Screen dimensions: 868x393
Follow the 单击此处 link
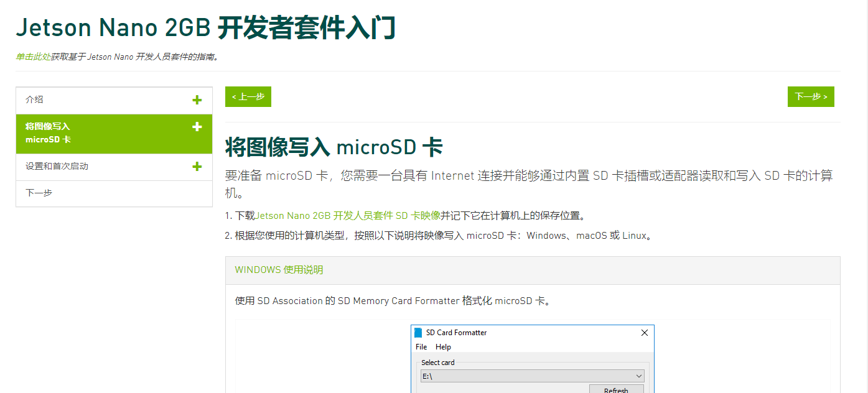pos(33,57)
